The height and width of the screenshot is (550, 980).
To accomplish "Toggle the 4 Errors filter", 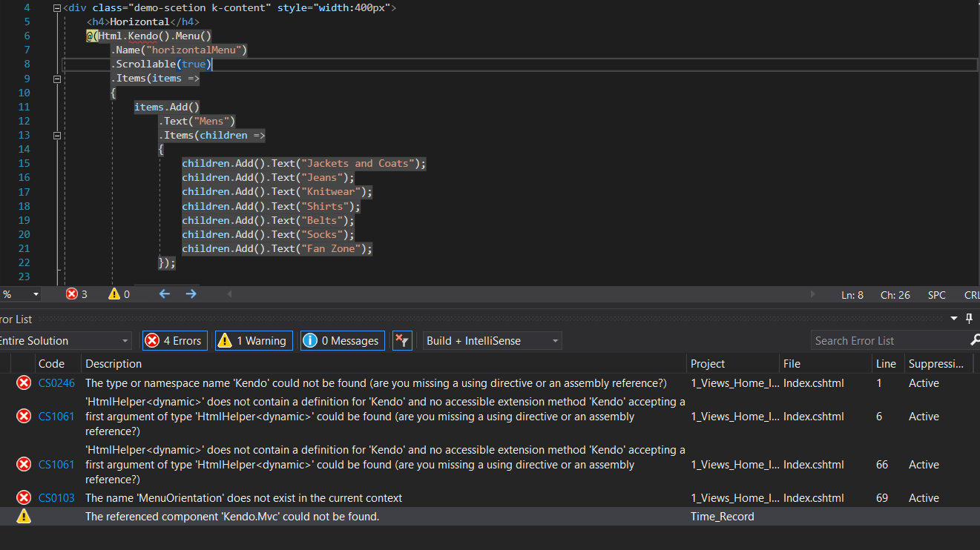I will click(x=174, y=341).
